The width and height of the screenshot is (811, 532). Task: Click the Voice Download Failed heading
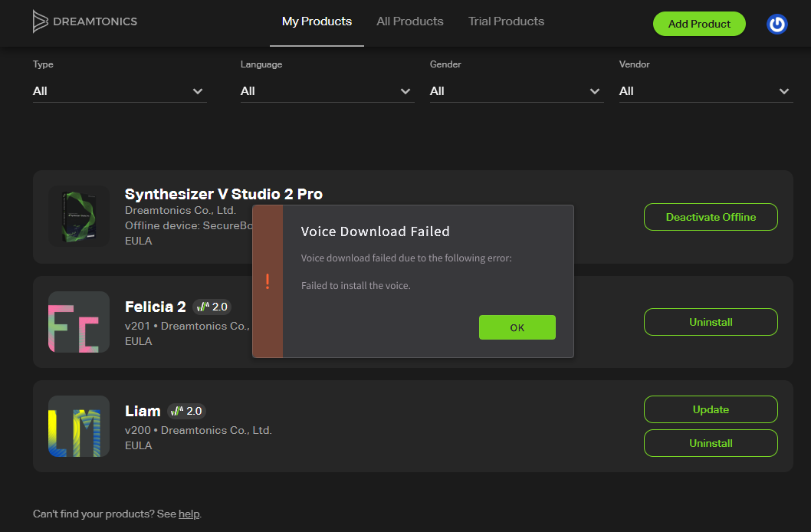[376, 231]
